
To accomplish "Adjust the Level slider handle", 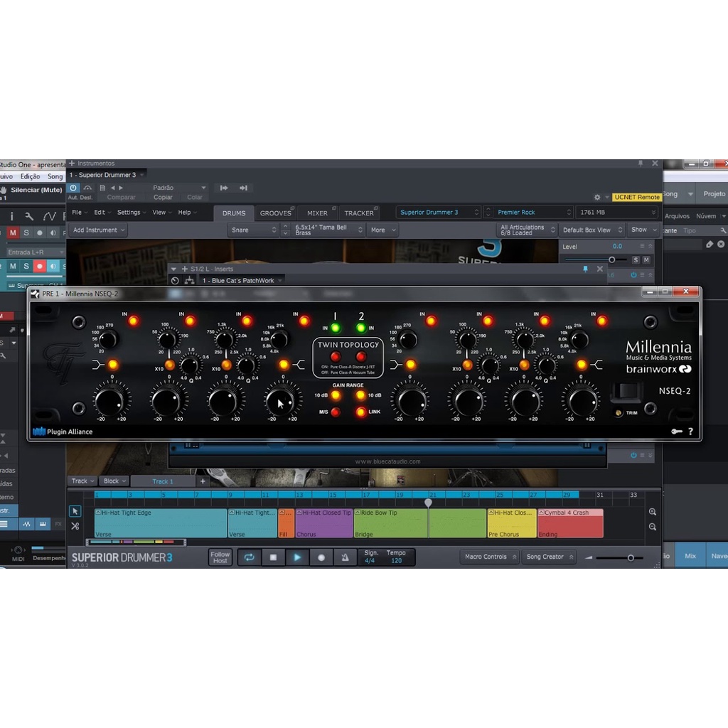I will click(612, 260).
